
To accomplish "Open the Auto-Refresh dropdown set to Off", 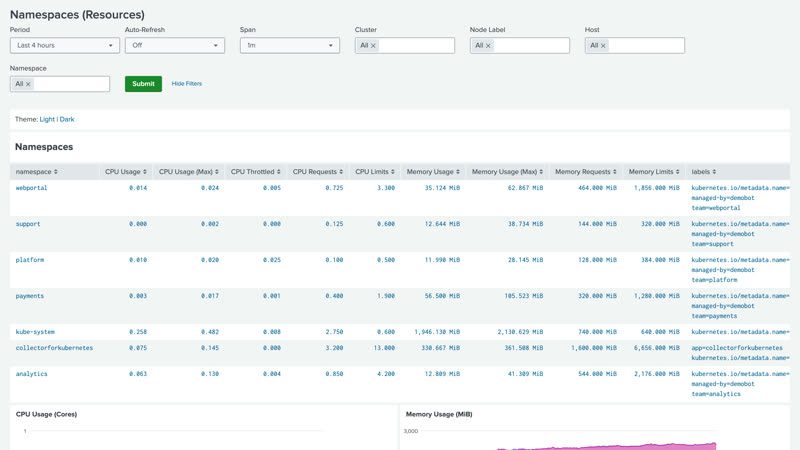I will (x=174, y=45).
